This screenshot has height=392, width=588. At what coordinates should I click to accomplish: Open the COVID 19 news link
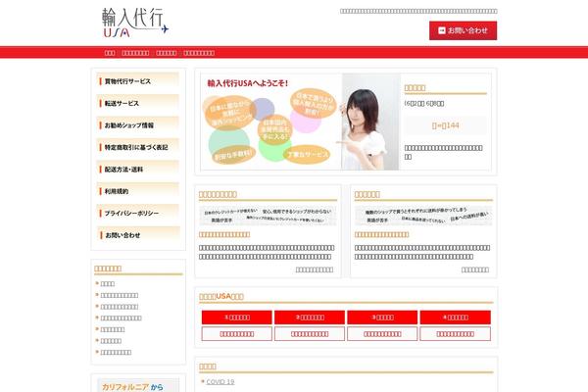click(x=220, y=382)
